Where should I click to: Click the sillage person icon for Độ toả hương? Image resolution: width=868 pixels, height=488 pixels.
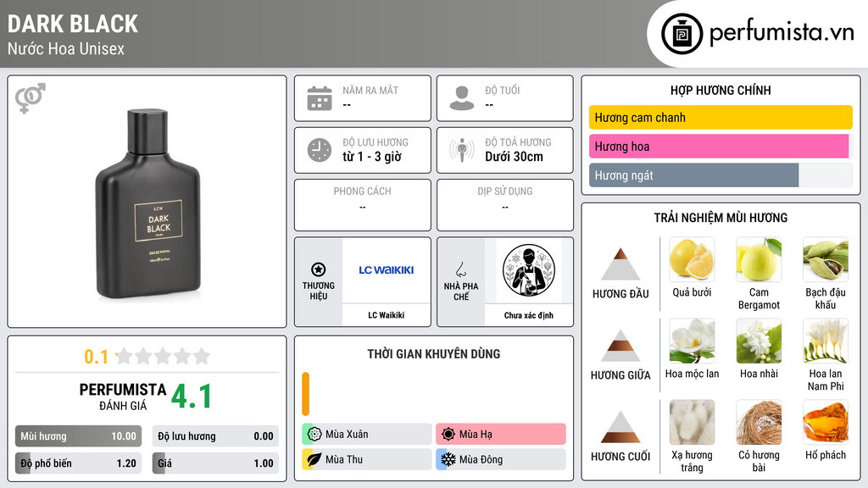[x=462, y=150]
